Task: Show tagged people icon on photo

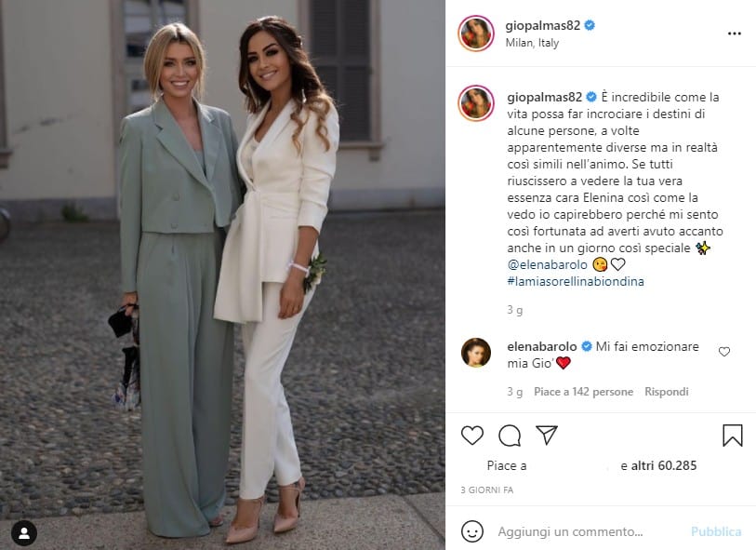Action: (x=24, y=533)
